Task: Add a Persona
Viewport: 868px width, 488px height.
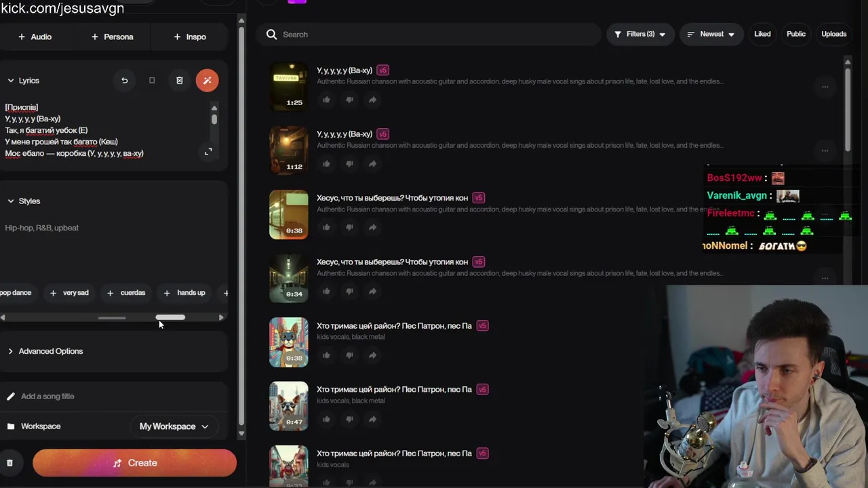Action: pyautogui.click(x=113, y=37)
